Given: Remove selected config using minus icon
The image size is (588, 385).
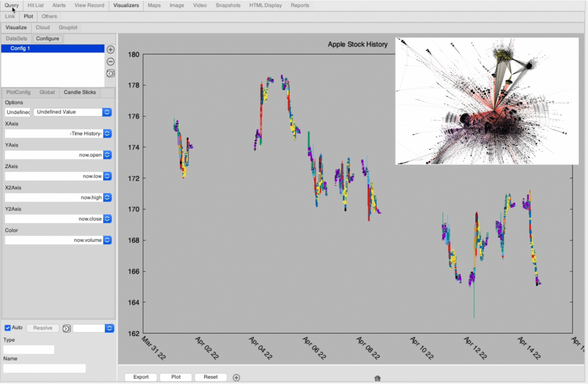Looking at the screenshot, I should click(x=110, y=61).
